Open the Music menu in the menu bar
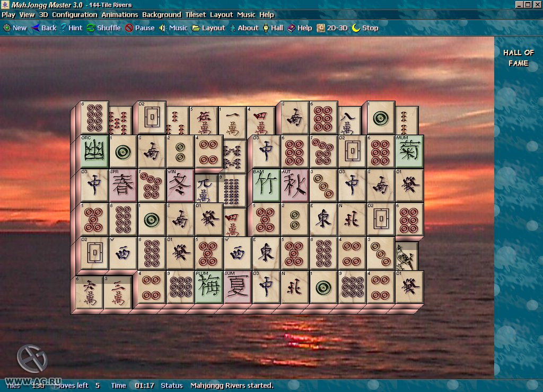Viewport: 543px width, 392px height. pos(246,14)
